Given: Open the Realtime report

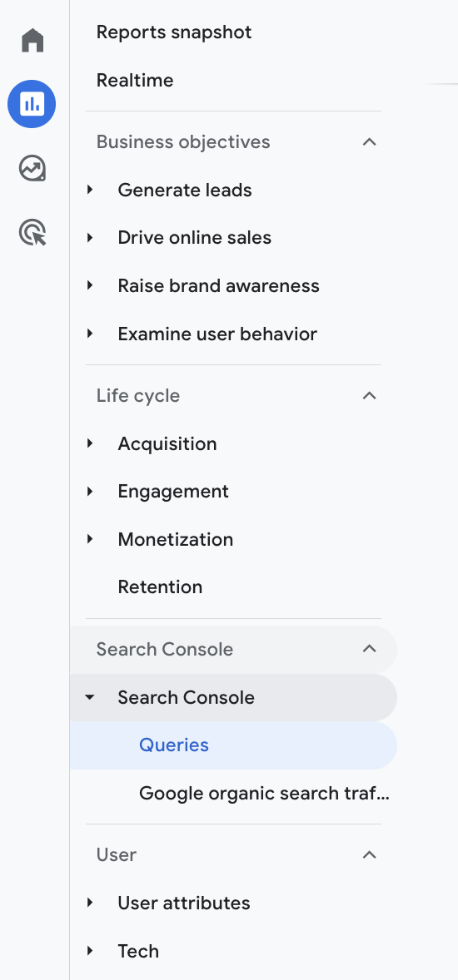Looking at the screenshot, I should 135,80.
